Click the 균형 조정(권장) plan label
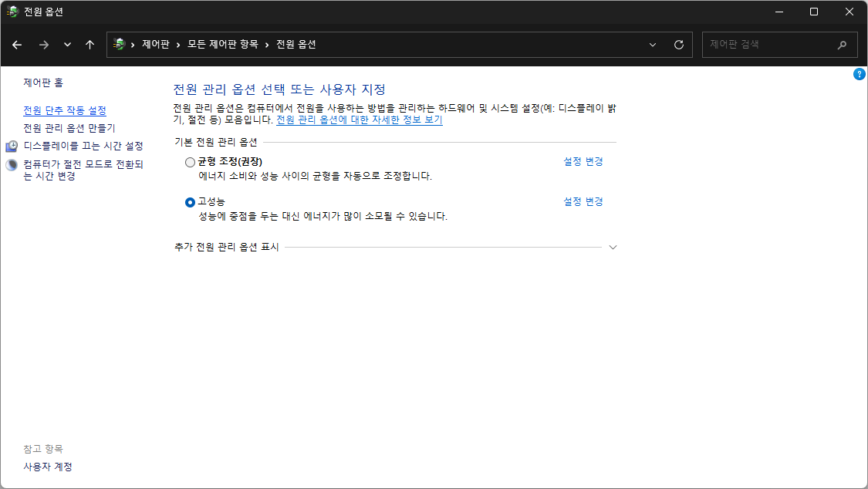 pos(230,161)
